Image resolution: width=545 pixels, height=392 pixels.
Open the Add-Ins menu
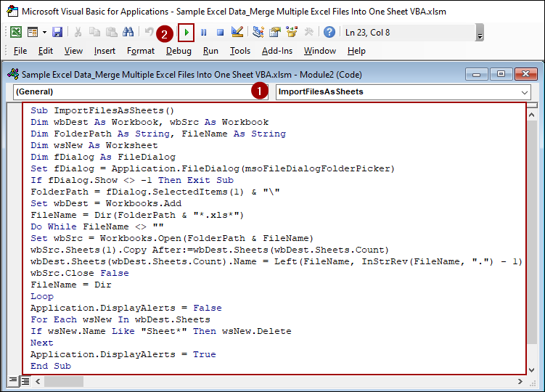click(277, 51)
